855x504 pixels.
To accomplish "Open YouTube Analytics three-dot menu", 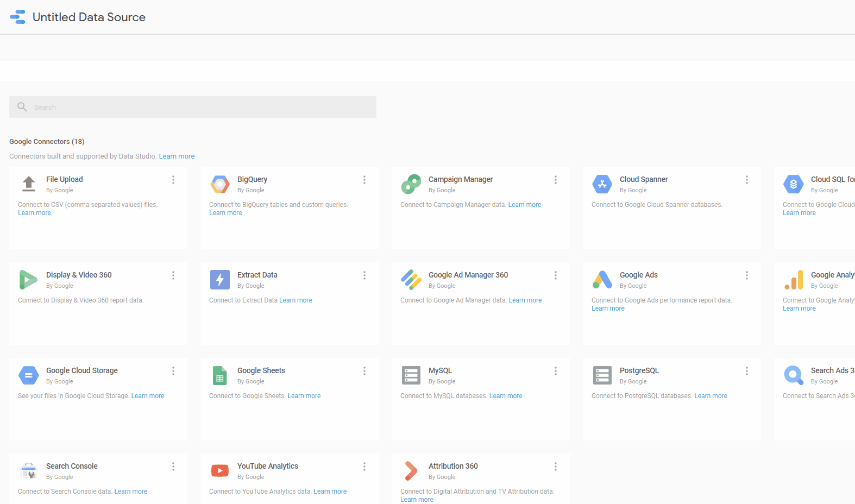I will (364, 467).
